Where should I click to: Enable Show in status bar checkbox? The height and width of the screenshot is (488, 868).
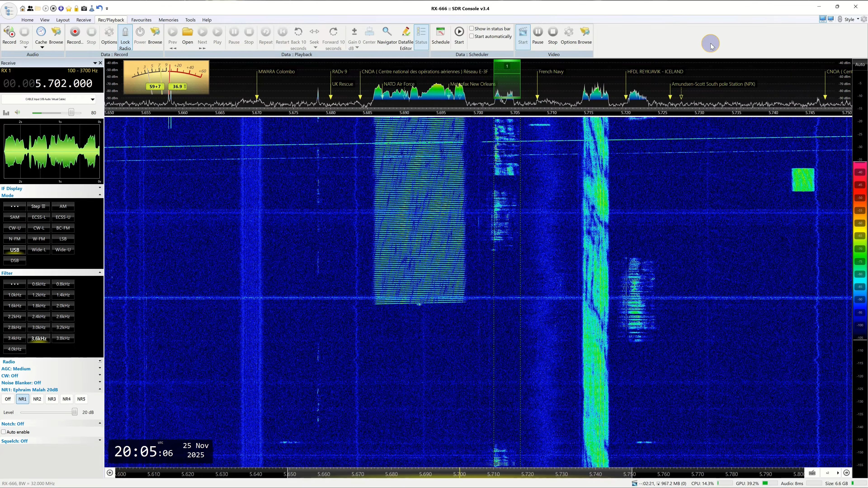(x=472, y=29)
